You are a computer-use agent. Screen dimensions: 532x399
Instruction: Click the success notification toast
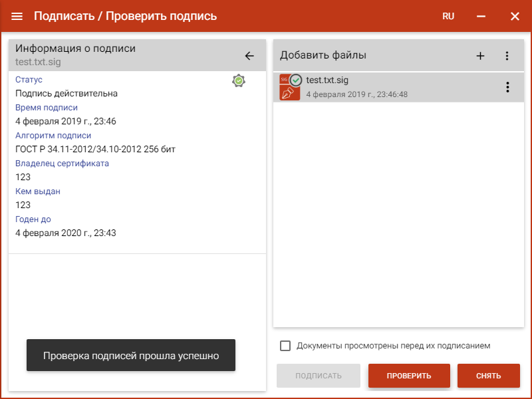(131, 356)
